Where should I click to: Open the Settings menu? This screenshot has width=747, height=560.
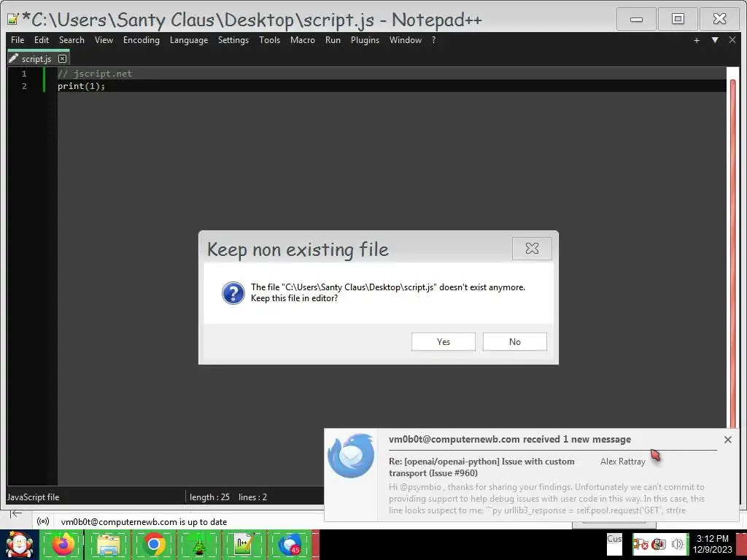(233, 40)
